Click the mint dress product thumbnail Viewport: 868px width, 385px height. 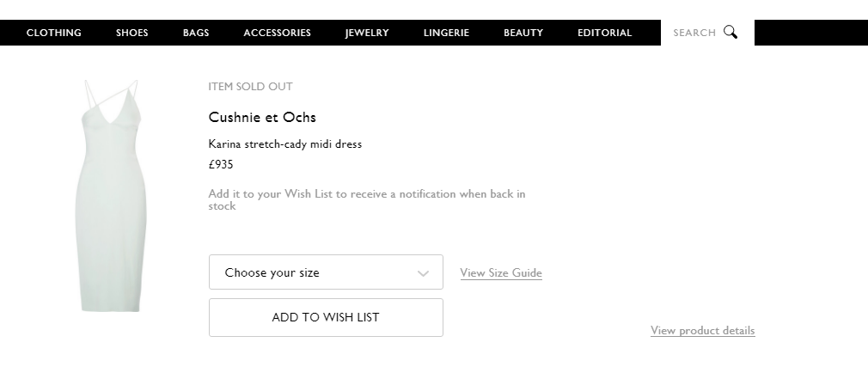[110, 196]
